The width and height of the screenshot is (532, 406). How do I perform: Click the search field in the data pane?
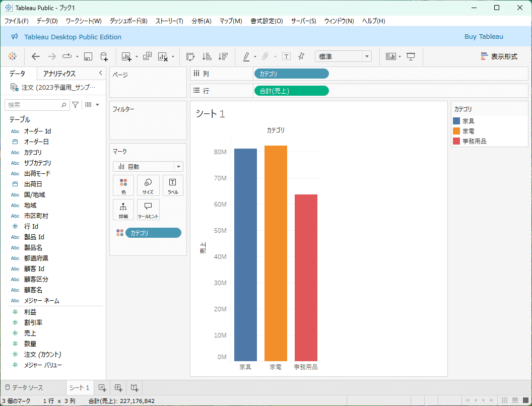coord(35,104)
